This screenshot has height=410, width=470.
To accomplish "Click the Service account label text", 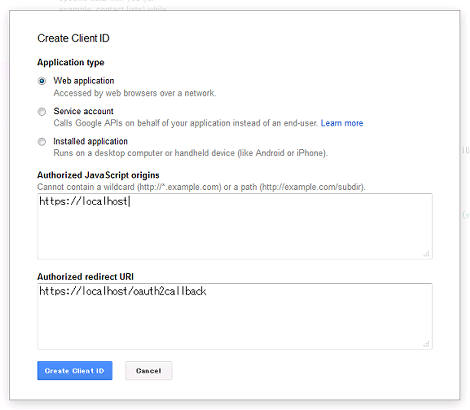I will 83,111.
